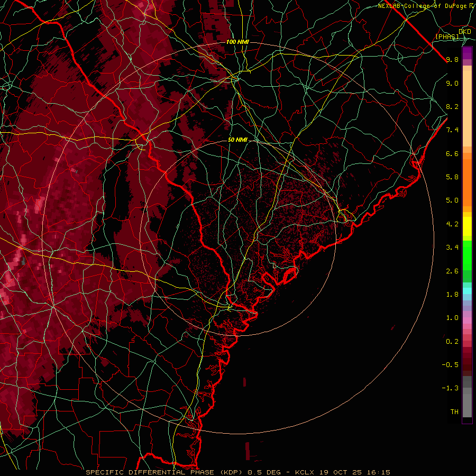Screen dimensions: 476x476
Task: Click the 0.2 scale value label
Action: click(x=452, y=342)
